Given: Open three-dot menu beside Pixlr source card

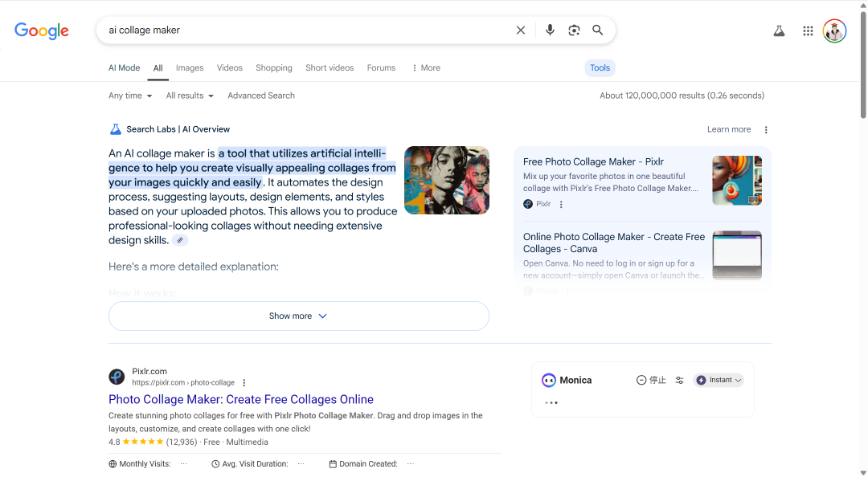Looking at the screenshot, I should click(561, 204).
